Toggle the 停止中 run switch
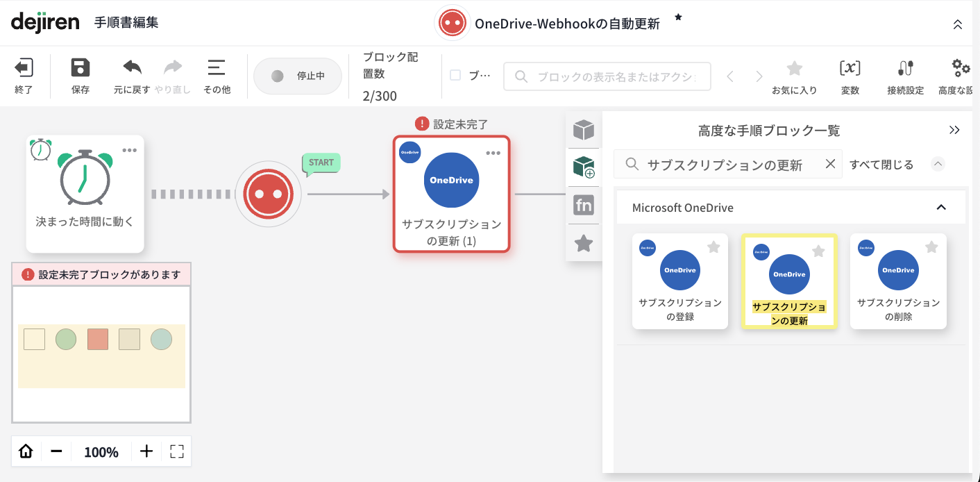Viewport: 980px width, 482px height. coord(298,76)
